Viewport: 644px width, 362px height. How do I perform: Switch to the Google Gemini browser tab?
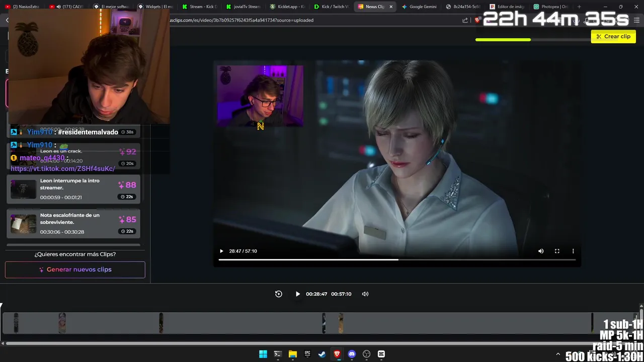coord(419,7)
